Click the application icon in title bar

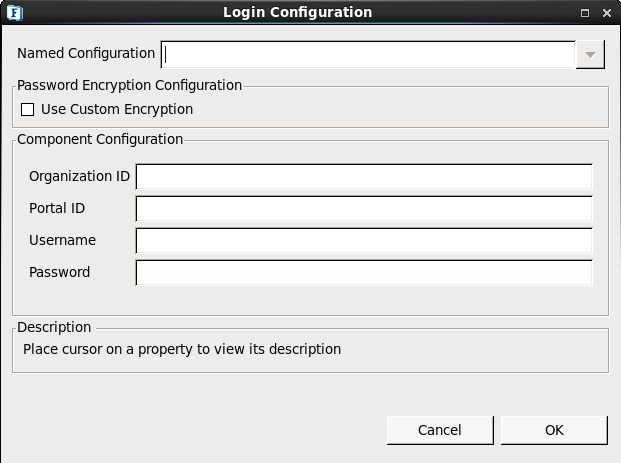pos(13,13)
